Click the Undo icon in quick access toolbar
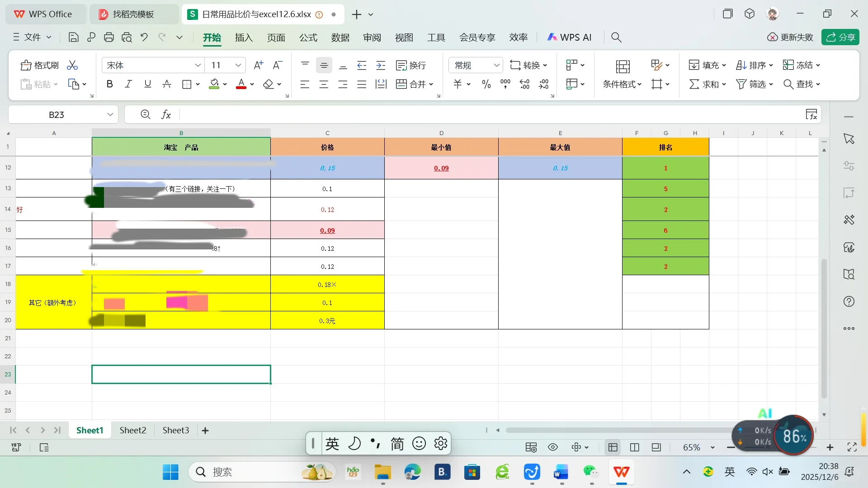 (144, 37)
